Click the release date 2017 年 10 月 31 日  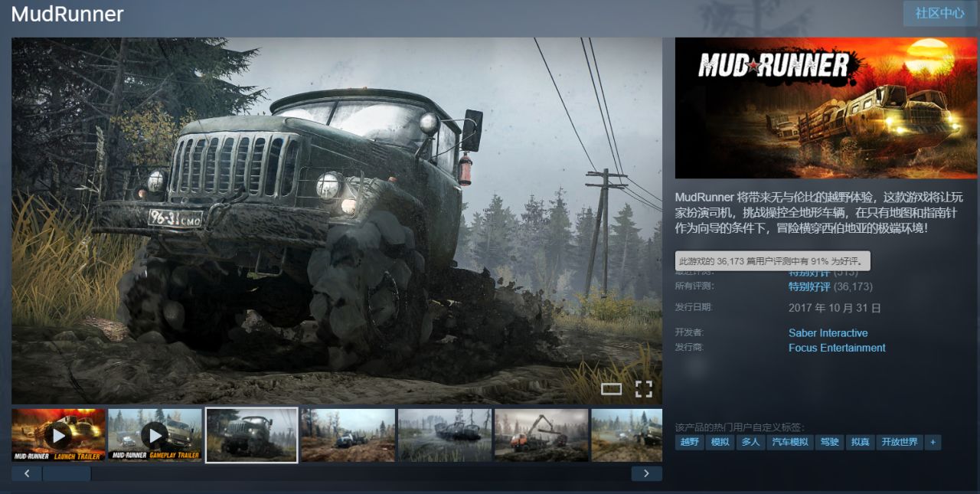click(835, 308)
